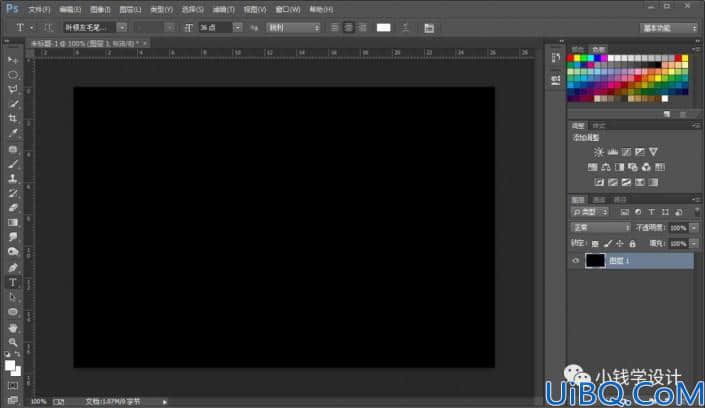
Task: Enable filter for pixel layers
Action: [x=625, y=212]
